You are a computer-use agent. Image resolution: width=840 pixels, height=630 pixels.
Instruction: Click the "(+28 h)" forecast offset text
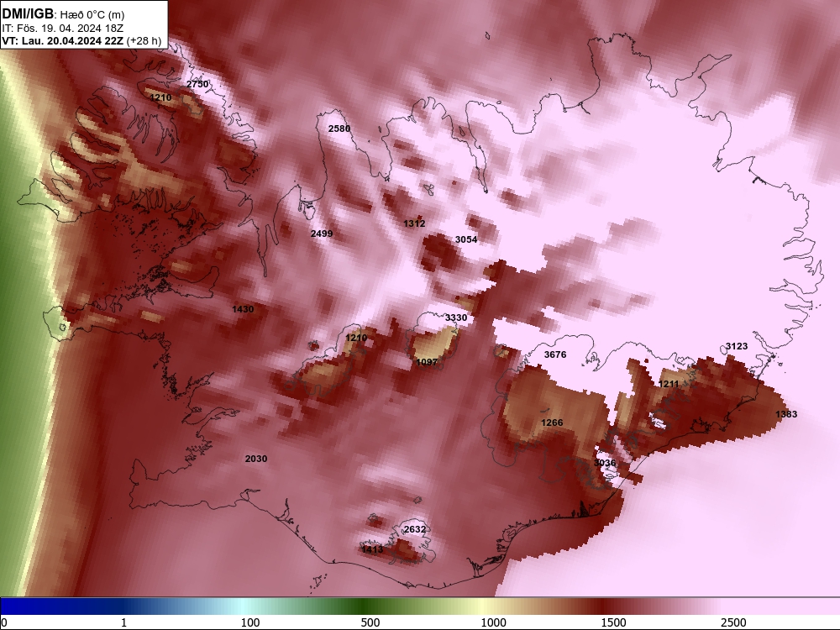click(144, 40)
